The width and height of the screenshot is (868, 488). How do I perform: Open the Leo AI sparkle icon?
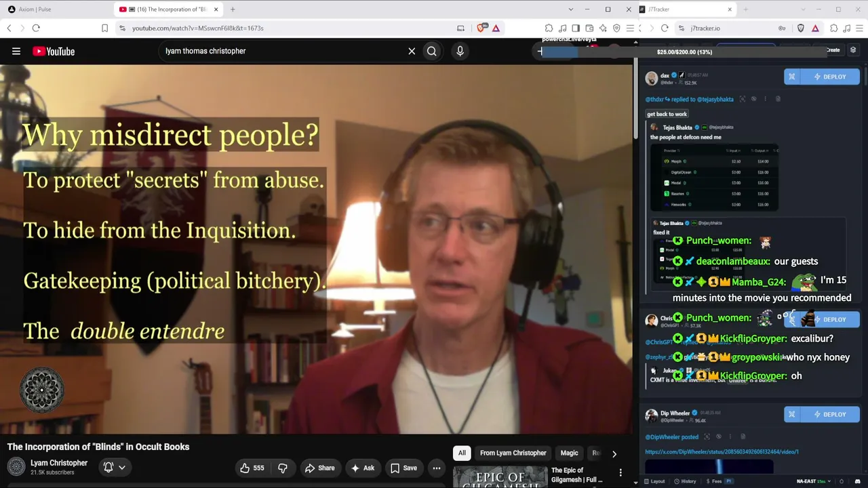click(x=603, y=28)
